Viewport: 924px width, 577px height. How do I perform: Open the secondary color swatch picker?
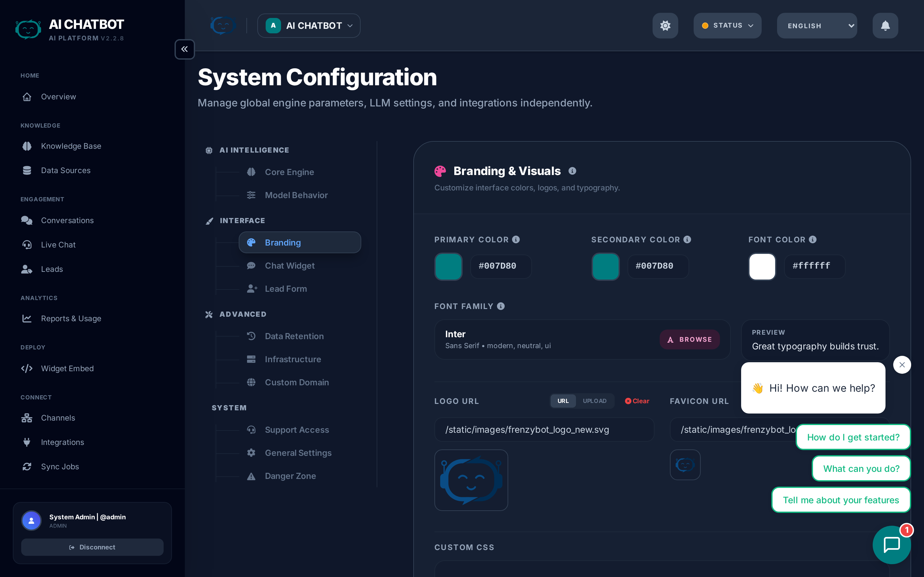605,266
